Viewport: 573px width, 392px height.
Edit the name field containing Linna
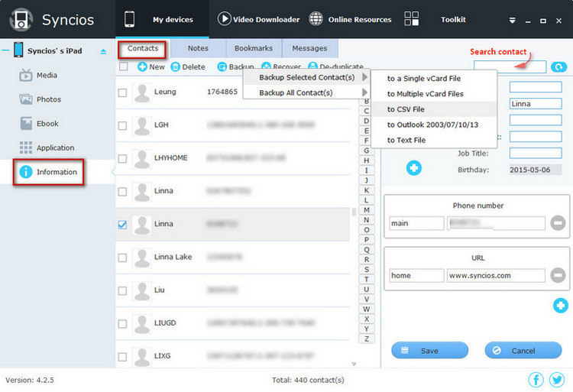coord(536,104)
